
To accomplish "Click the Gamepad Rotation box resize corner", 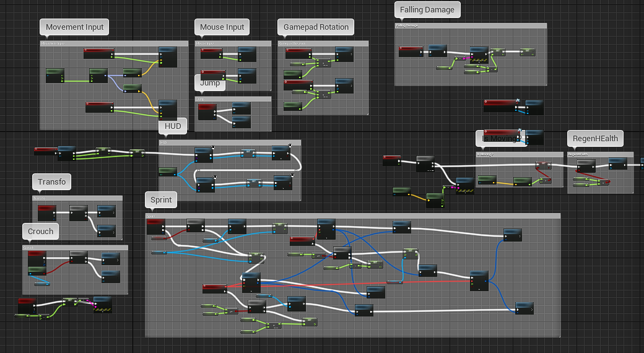I will coord(366,113).
